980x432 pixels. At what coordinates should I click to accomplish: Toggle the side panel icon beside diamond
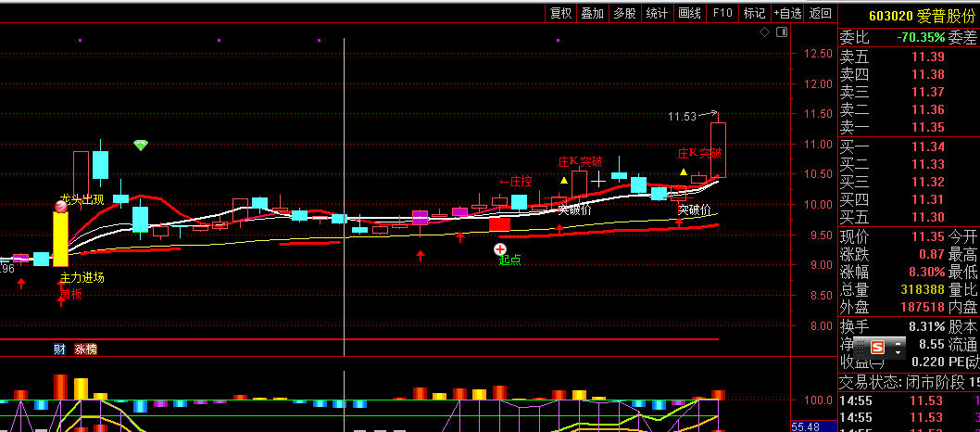783,32
